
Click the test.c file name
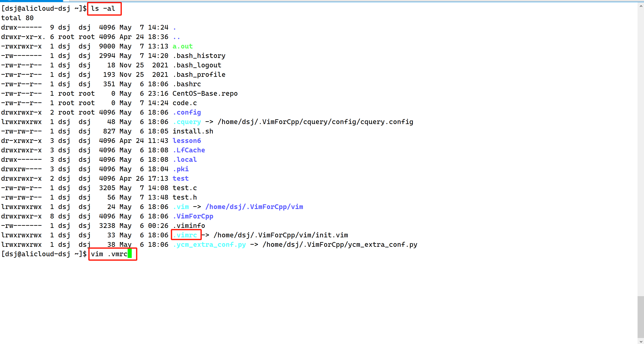[x=185, y=188]
